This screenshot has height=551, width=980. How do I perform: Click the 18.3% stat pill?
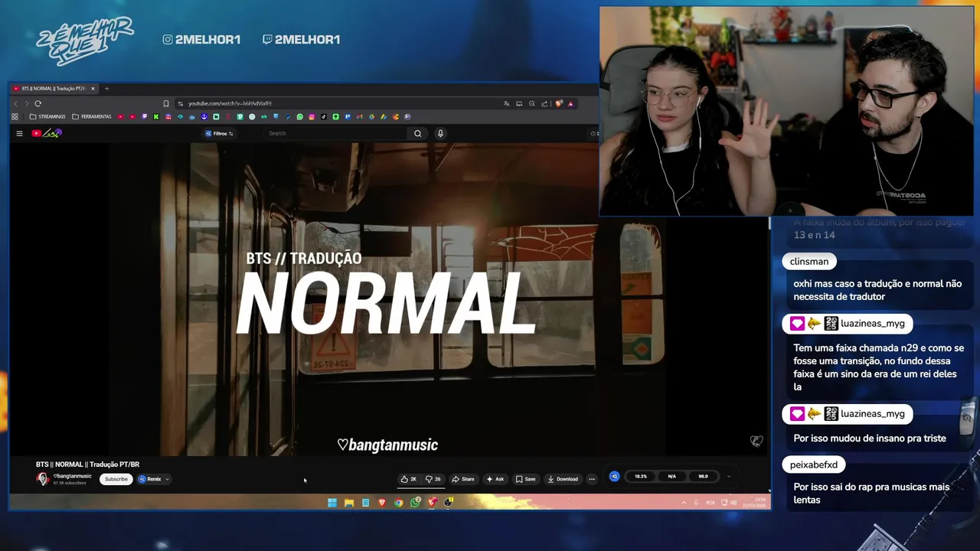coord(641,476)
